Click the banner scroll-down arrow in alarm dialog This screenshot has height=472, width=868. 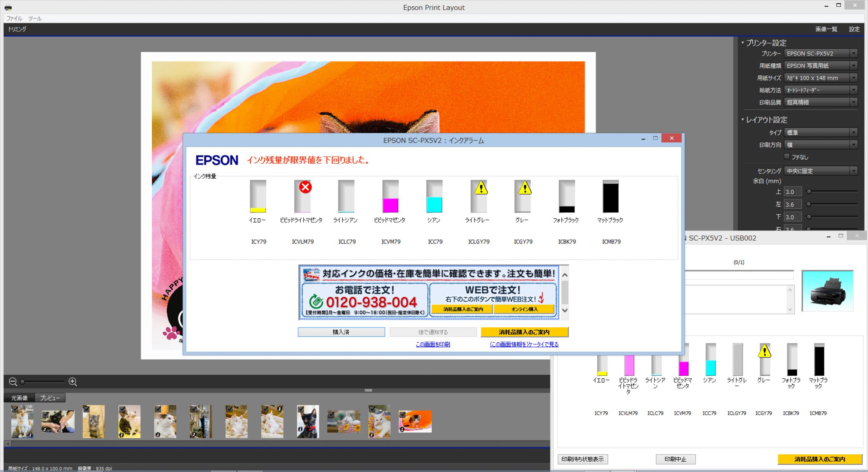[565, 310]
